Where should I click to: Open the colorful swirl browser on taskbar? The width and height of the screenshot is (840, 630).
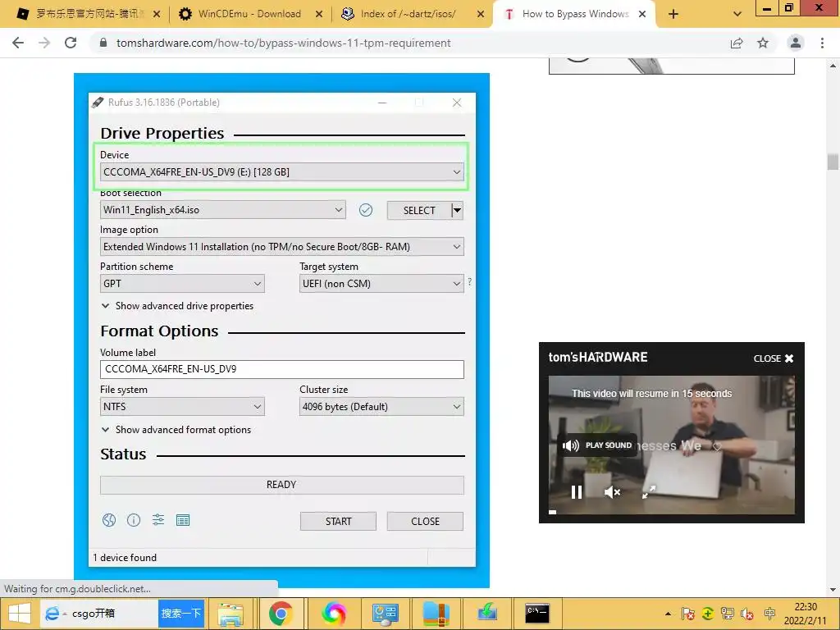tap(334, 614)
